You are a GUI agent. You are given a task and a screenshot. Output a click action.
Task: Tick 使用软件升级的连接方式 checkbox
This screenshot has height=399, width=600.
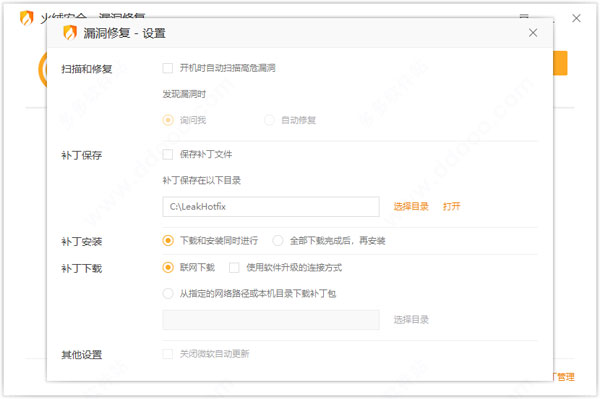tap(234, 267)
